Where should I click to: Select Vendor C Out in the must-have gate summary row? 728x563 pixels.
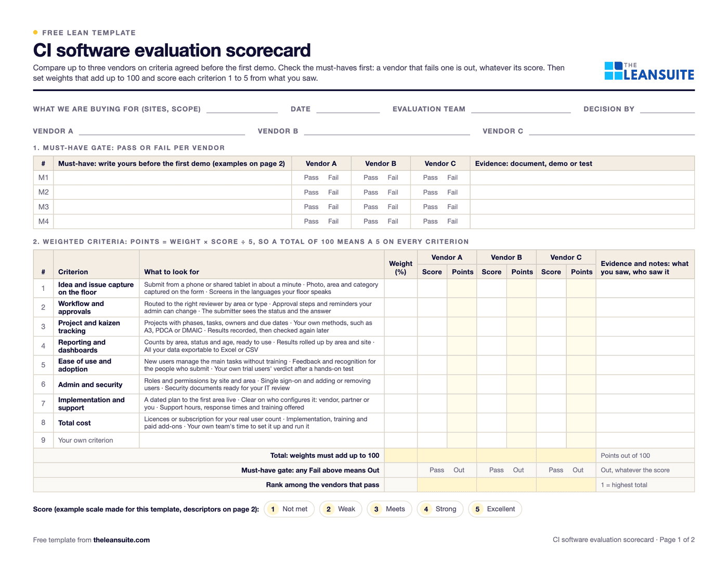pyautogui.click(x=578, y=470)
